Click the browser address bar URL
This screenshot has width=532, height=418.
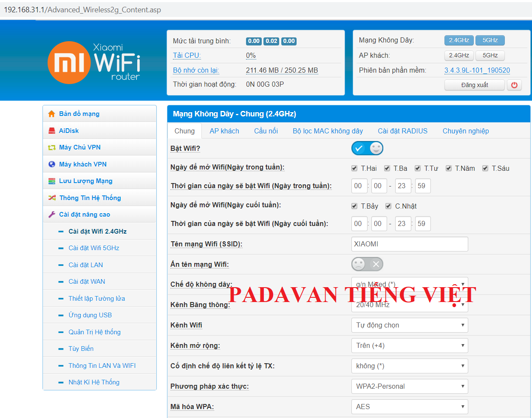(x=82, y=10)
